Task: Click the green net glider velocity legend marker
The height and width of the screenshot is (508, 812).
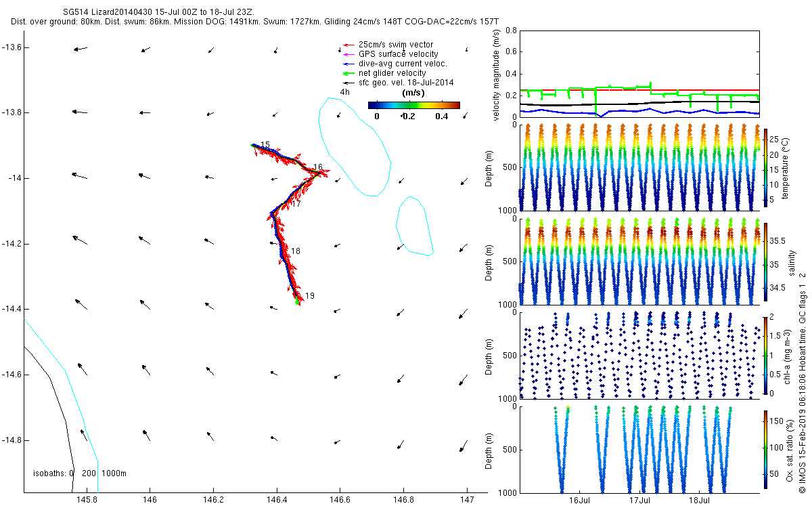Action: point(348,73)
